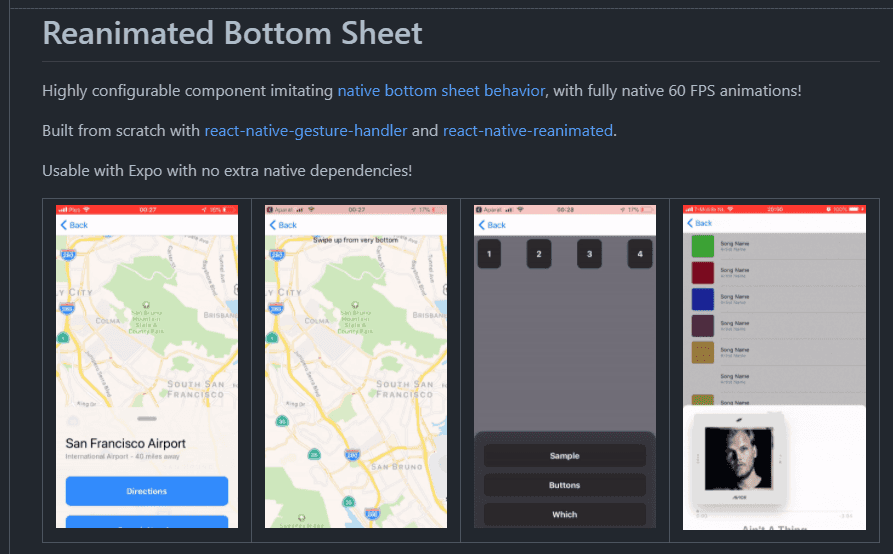893x554 pixels.
Task: Follow the react-native-reanimated link
Action: [528, 131]
